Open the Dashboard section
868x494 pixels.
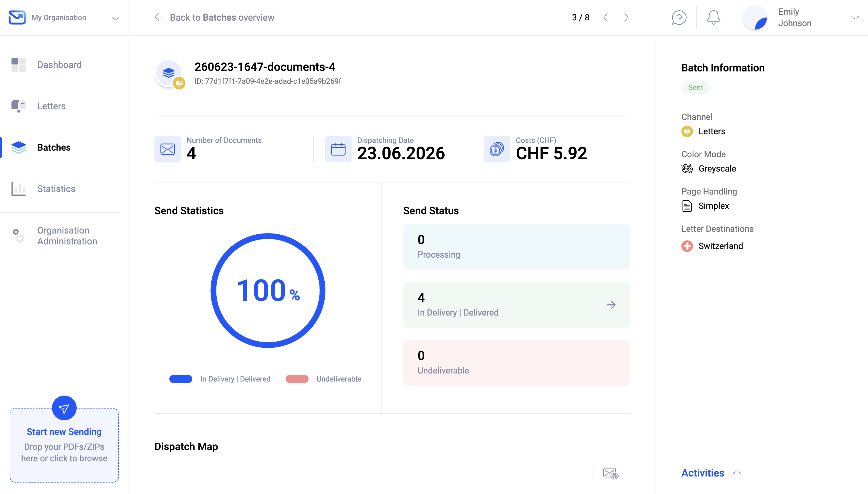pyautogui.click(x=60, y=65)
